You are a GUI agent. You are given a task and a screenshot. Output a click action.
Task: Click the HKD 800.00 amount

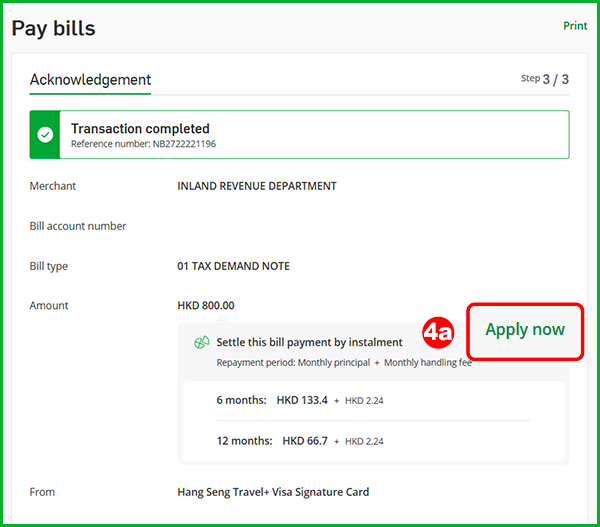click(205, 305)
